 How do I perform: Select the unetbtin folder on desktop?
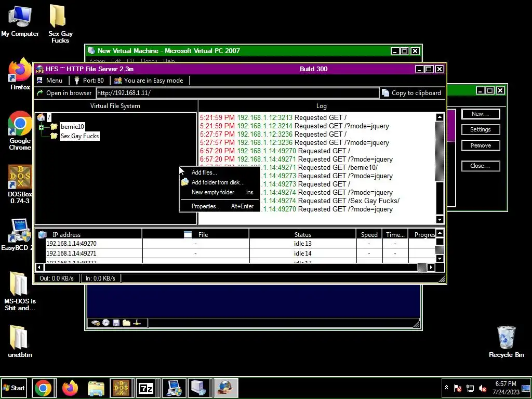[20, 342]
